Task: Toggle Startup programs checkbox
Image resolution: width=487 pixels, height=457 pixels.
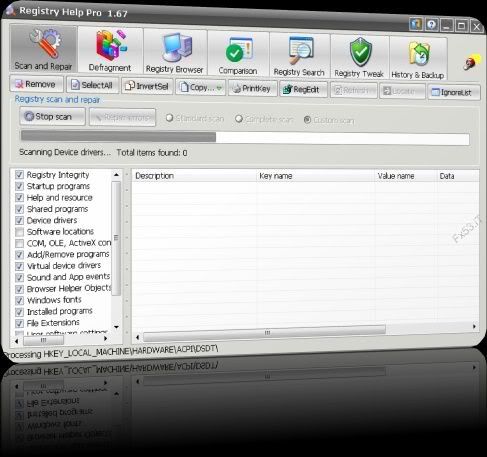Action: coord(19,186)
